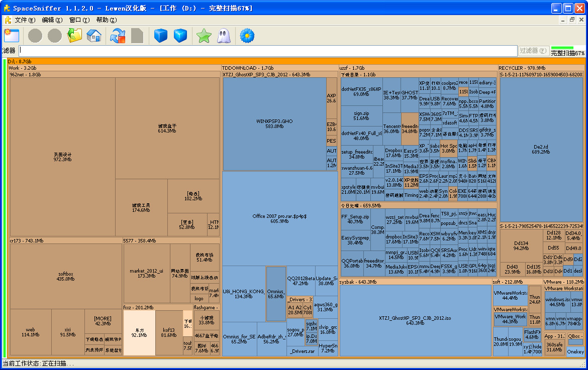The height and width of the screenshot is (370, 588).
Task: Select the Omnius_for_SE 65.2Mb block
Action: 239,339
